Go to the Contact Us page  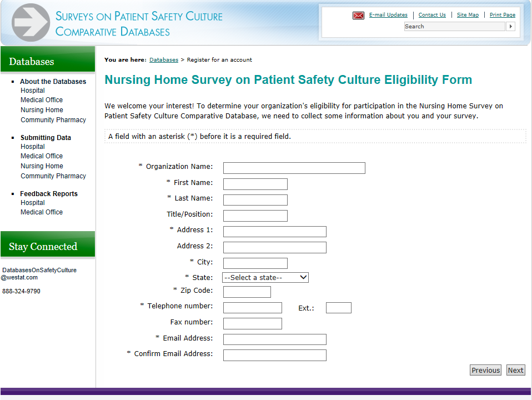click(432, 15)
